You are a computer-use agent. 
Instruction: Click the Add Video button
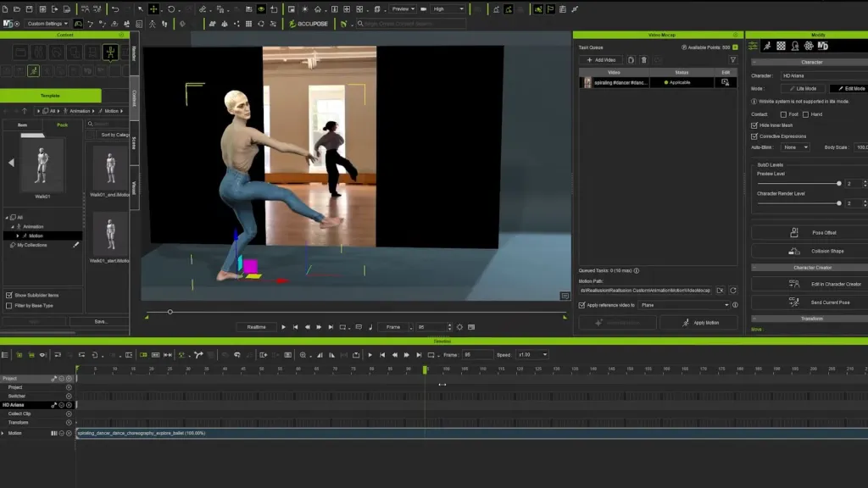pyautogui.click(x=600, y=60)
